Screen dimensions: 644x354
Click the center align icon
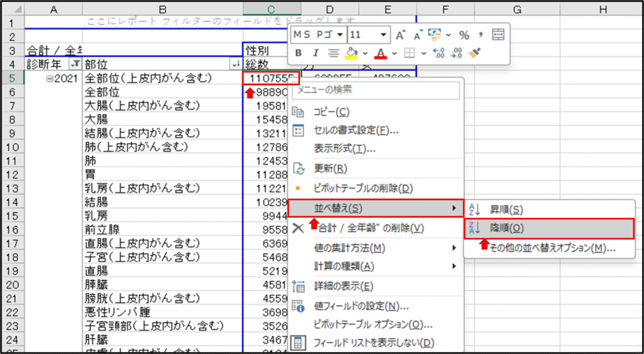[333, 53]
